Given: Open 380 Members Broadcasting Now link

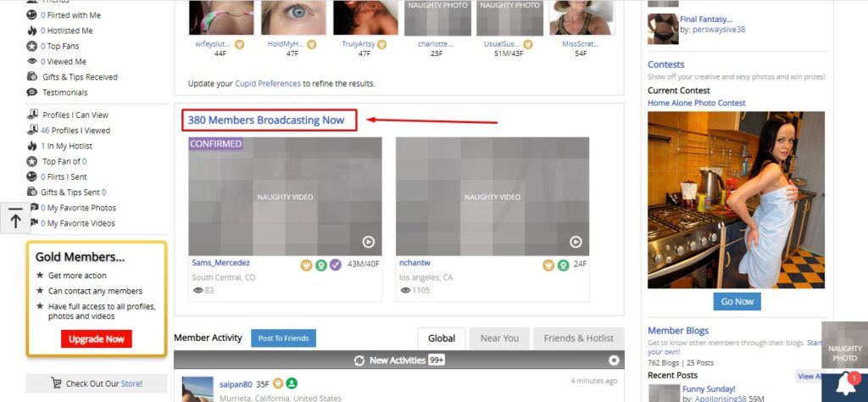Looking at the screenshot, I should 266,120.
